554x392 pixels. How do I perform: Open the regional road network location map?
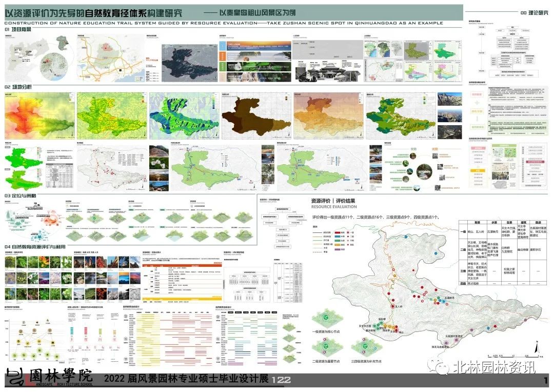click(x=111, y=58)
